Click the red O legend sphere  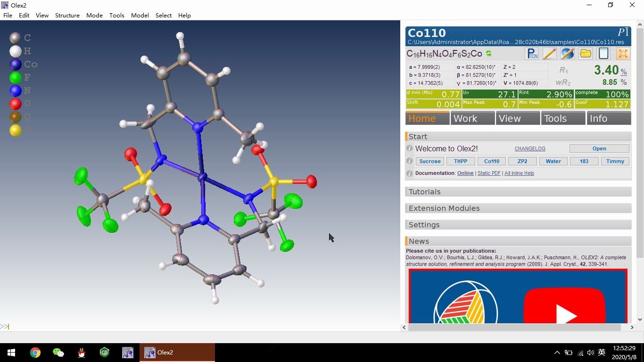click(15, 104)
